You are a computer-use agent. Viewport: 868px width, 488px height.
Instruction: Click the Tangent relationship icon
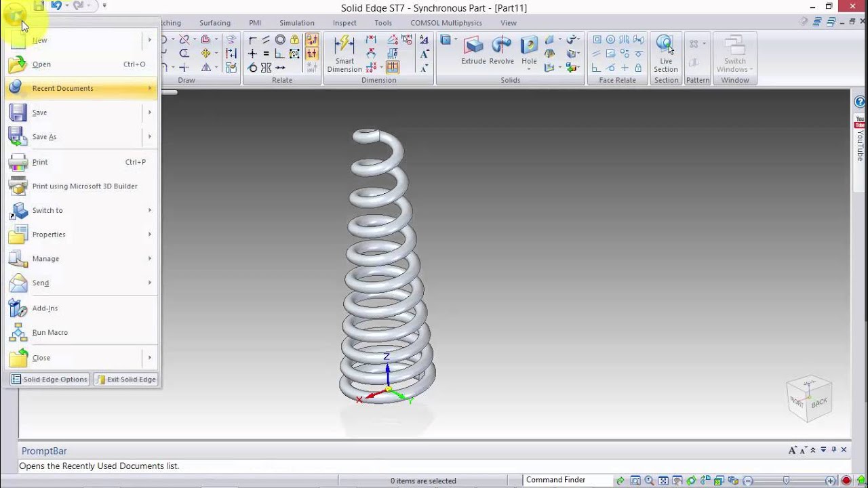(x=252, y=68)
